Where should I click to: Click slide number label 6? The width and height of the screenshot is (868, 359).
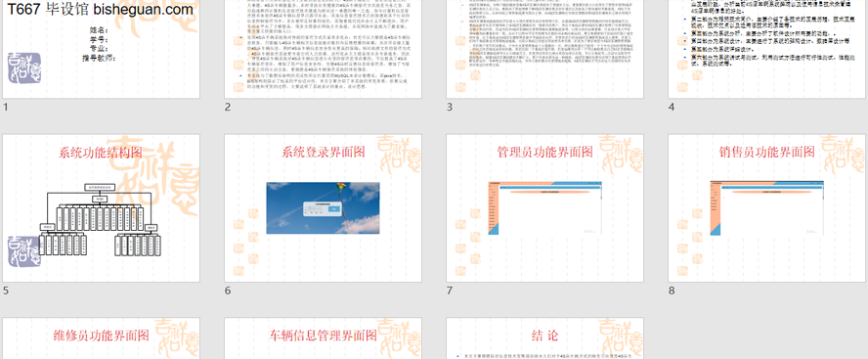228,291
